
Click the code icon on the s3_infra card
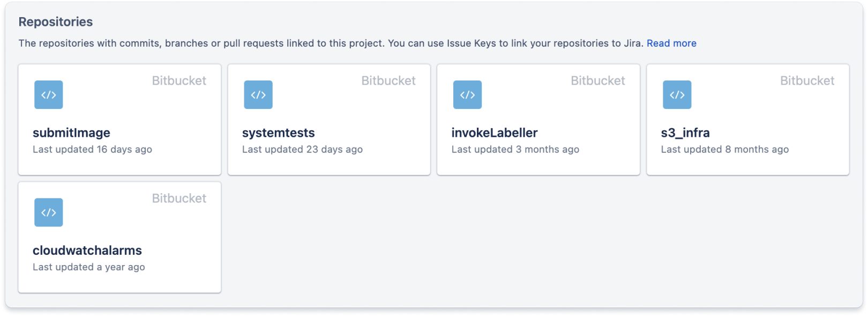click(x=677, y=94)
